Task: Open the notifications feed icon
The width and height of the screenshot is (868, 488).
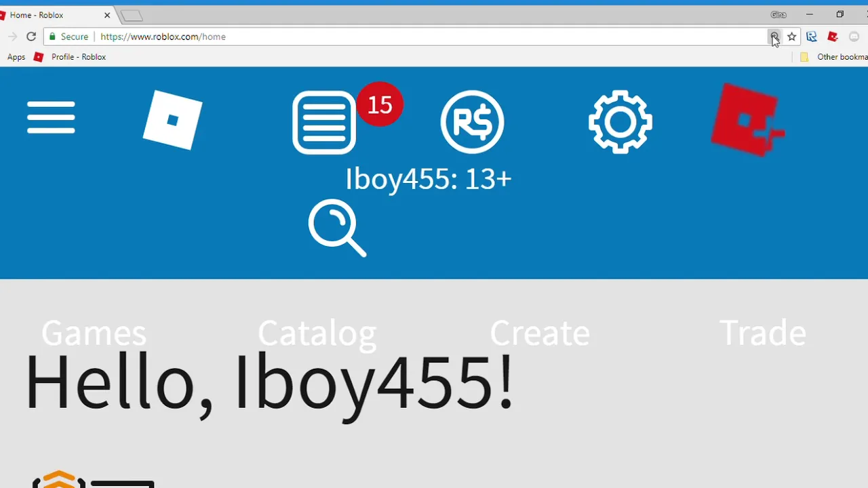Action: coord(324,123)
